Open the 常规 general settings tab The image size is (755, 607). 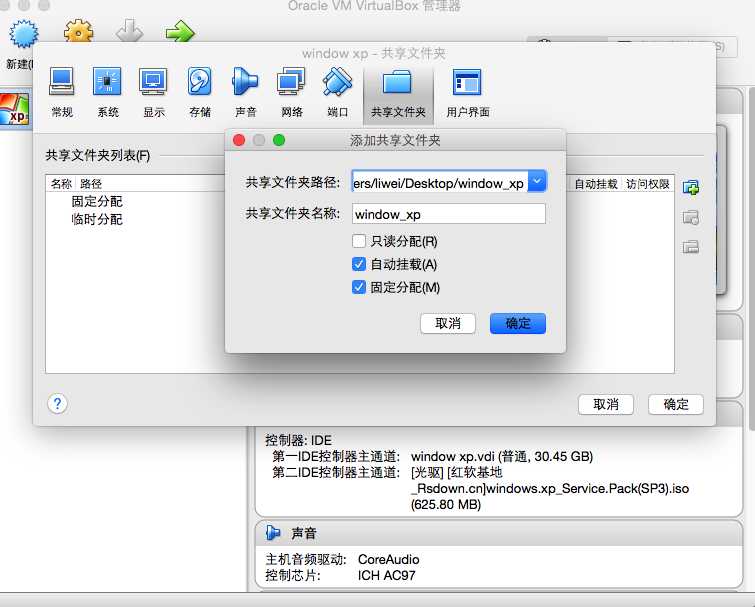(x=62, y=93)
